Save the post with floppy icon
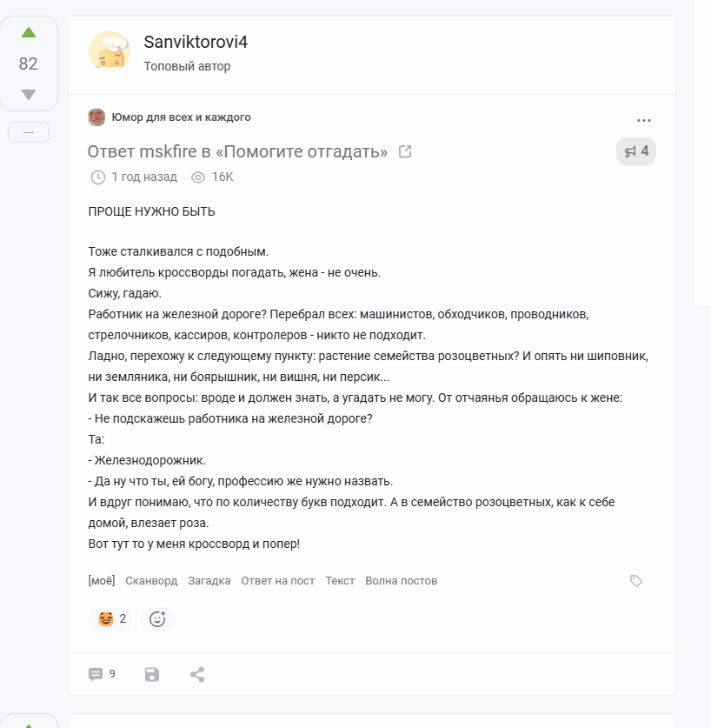 tap(152, 675)
